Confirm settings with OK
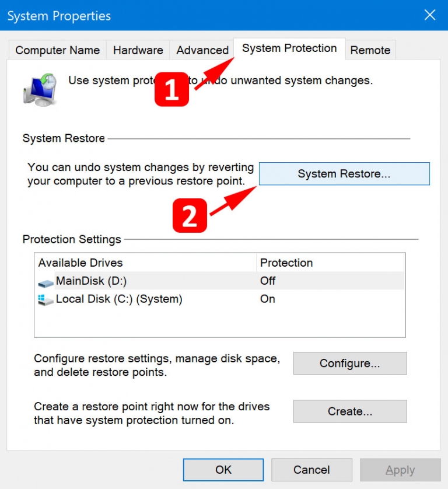 (223, 469)
